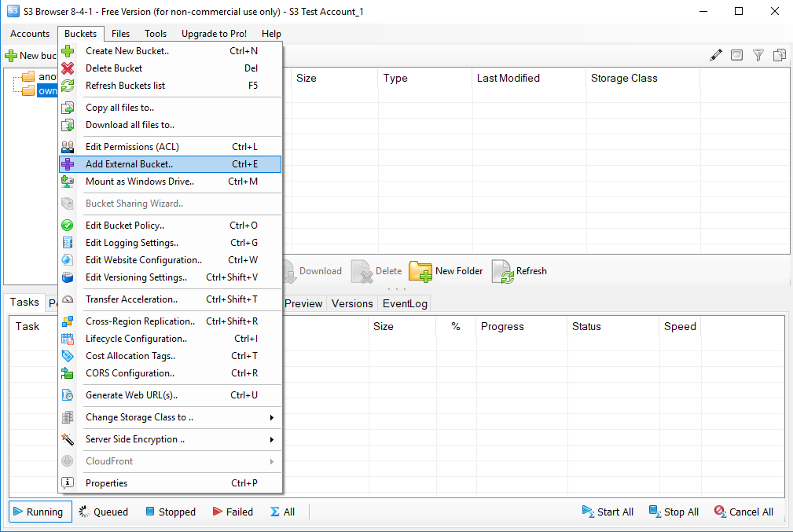793x532 pixels.
Task: Refresh the file listing with the Refresh icon
Action: coord(519,271)
